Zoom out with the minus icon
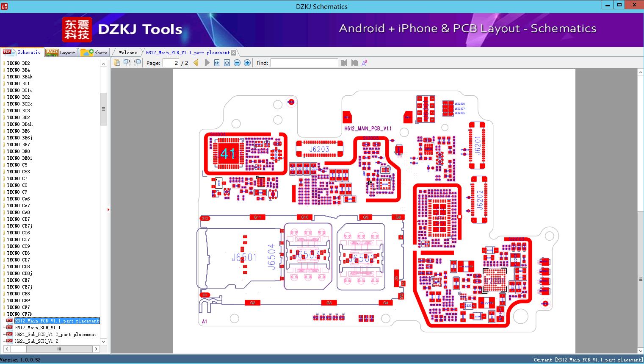The width and height of the screenshot is (644, 364). click(237, 63)
